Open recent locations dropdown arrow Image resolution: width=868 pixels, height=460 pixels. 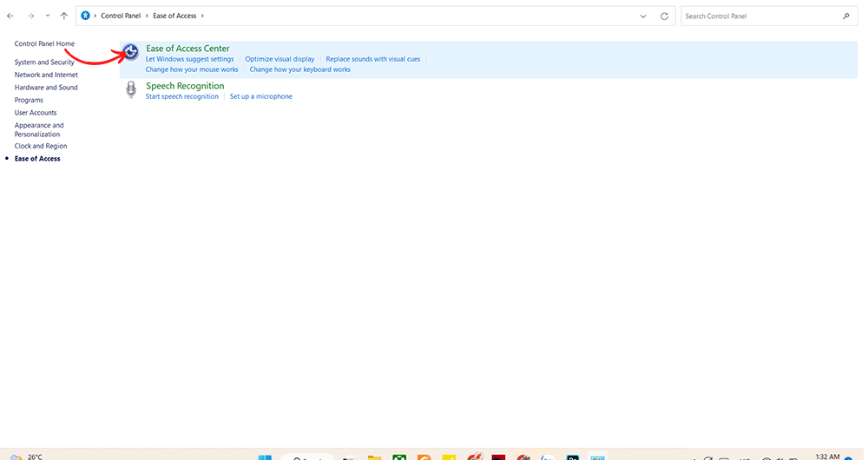(x=48, y=16)
